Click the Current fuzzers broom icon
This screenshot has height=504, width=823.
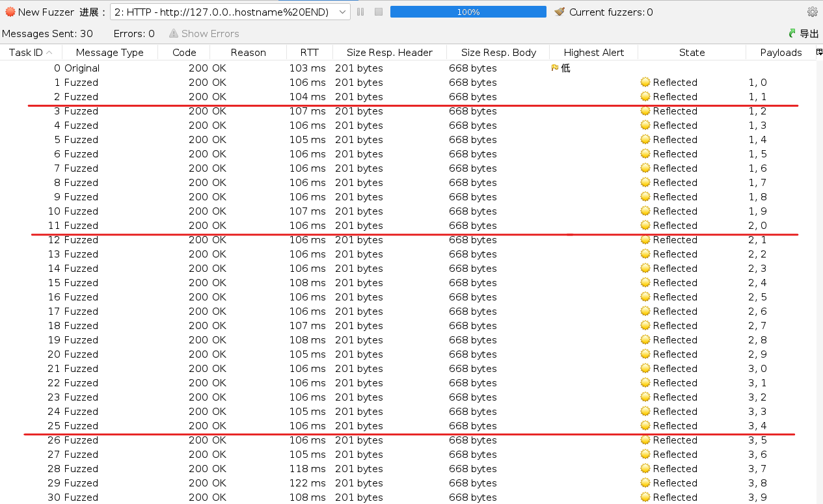(560, 12)
